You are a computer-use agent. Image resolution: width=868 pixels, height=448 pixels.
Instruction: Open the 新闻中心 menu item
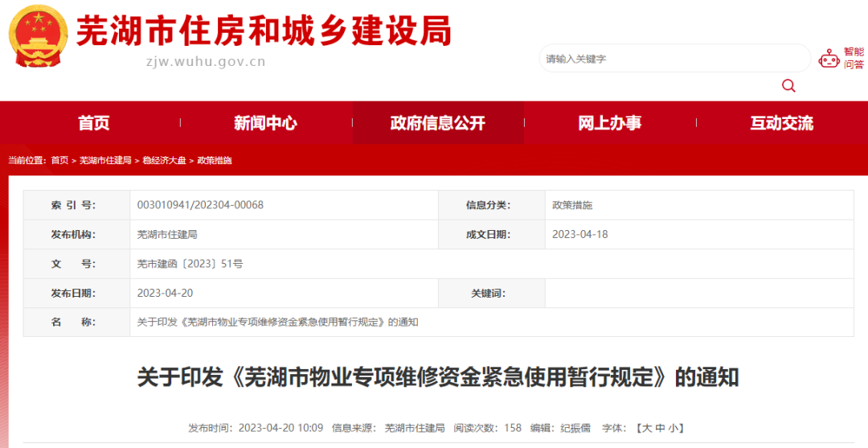265,123
